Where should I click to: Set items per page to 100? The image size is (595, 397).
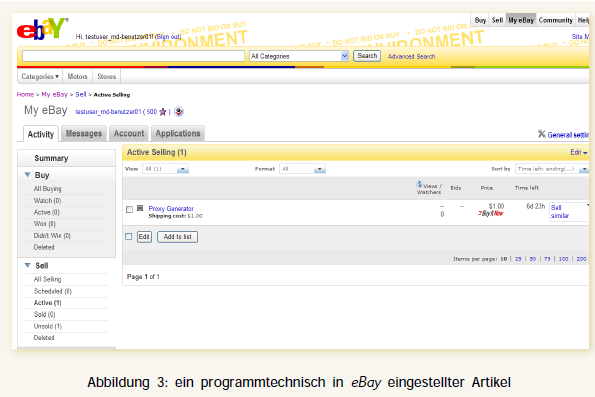[563, 259]
